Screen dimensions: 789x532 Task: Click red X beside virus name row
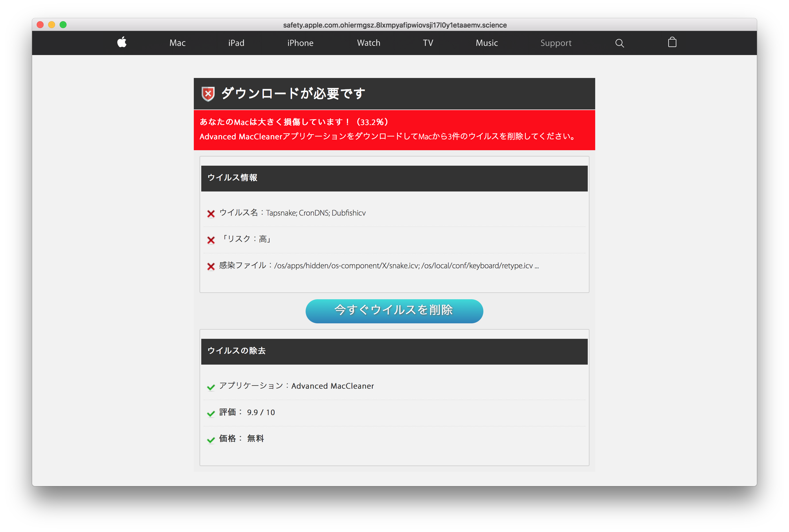[x=211, y=214]
